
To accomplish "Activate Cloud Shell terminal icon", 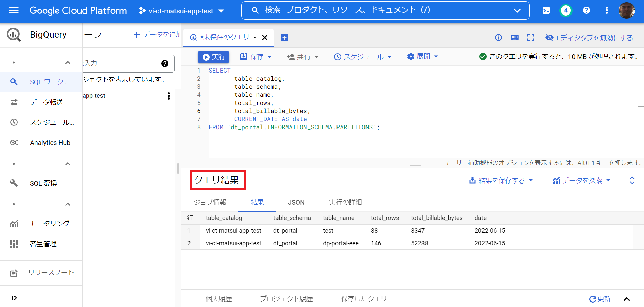I will 546,10.
